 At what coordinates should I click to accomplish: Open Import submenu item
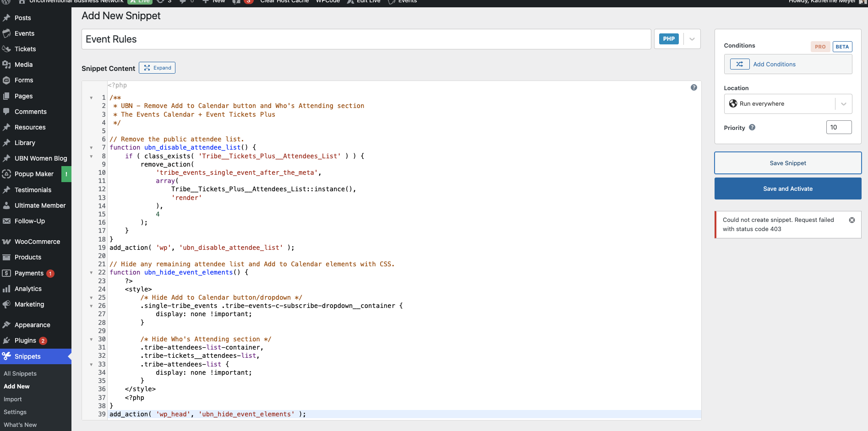pos(13,399)
